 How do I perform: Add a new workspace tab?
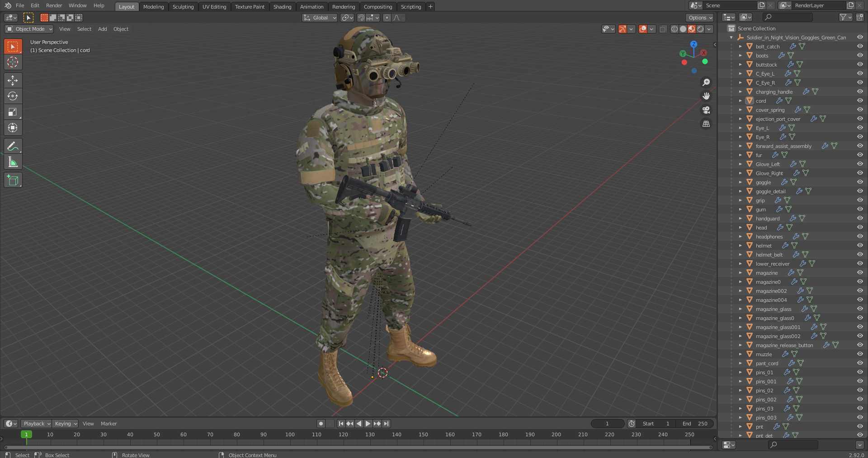(x=430, y=7)
